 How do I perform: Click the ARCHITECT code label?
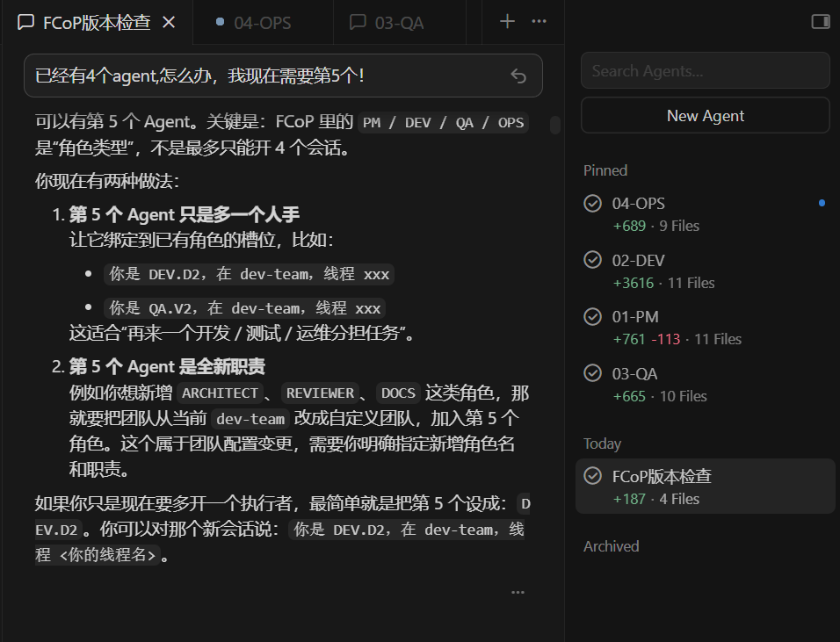[220, 393]
